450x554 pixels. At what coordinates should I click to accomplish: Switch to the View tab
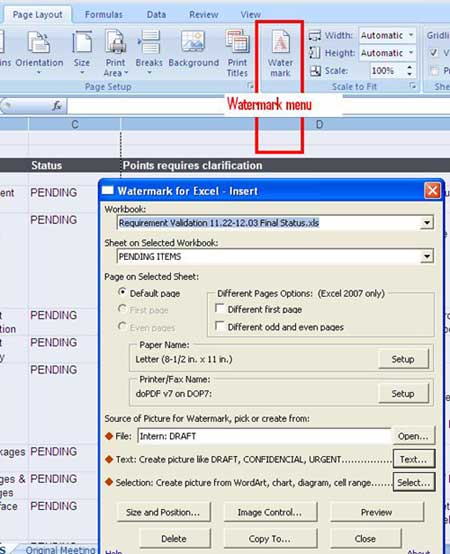250,14
